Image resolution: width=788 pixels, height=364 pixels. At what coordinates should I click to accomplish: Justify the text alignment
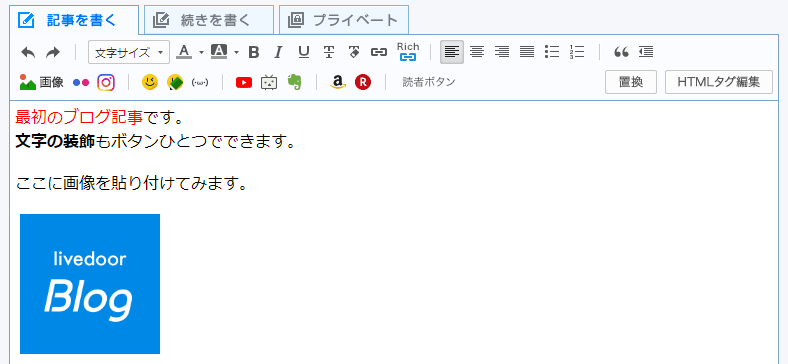527,52
